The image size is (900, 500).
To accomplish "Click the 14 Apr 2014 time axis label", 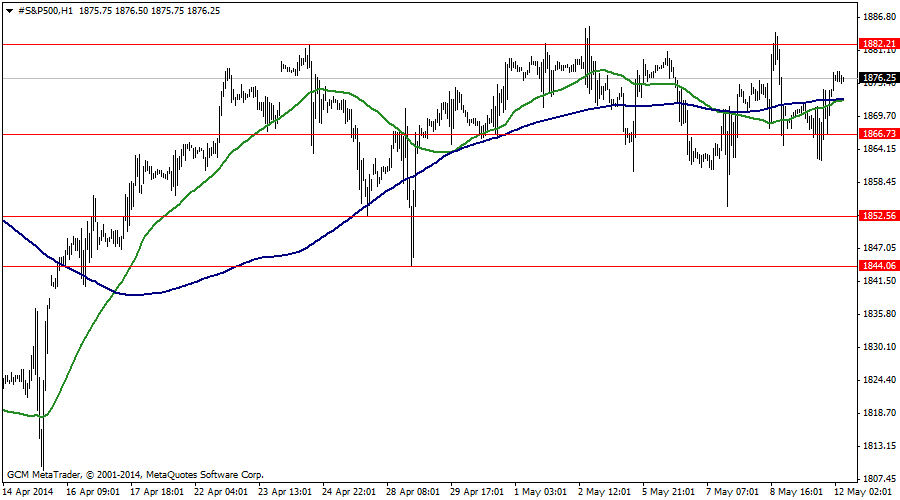I will pyautogui.click(x=28, y=492).
